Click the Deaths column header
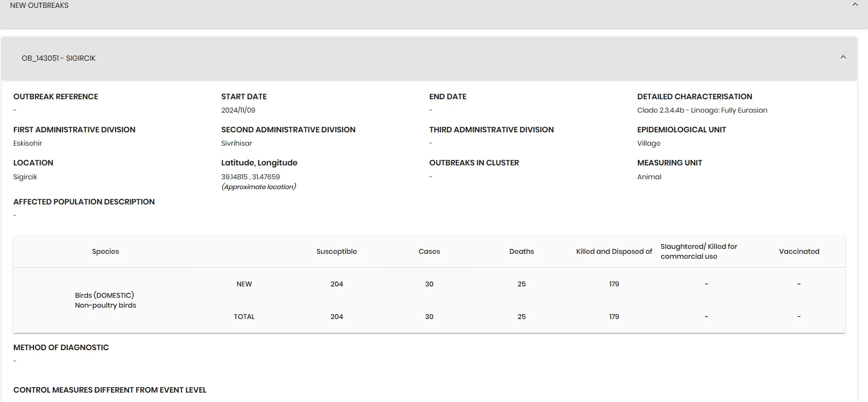The height and width of the screenshot is (402, 868). (x=522, y=251)
